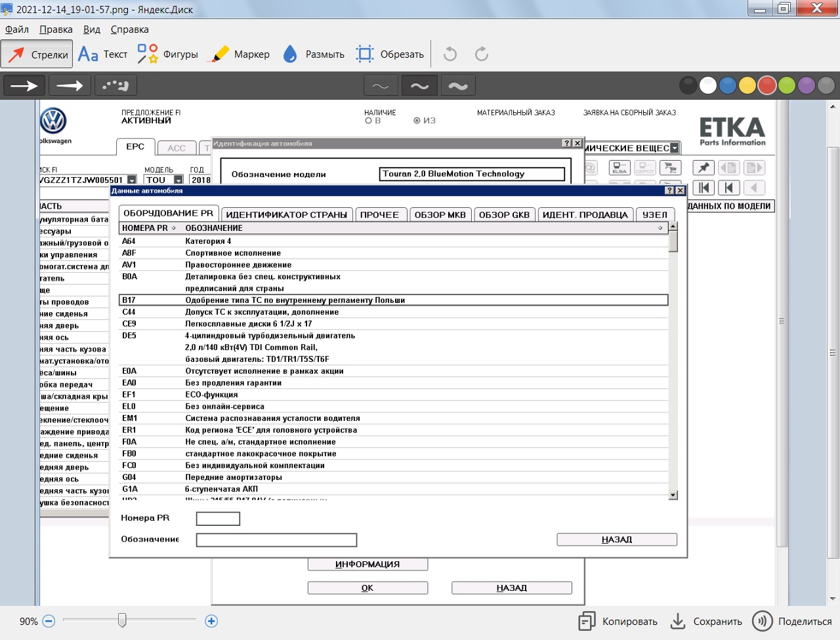Open the shopping carts icon in ETKA
The width and height of the screenshot is (840, 640).
670,168
